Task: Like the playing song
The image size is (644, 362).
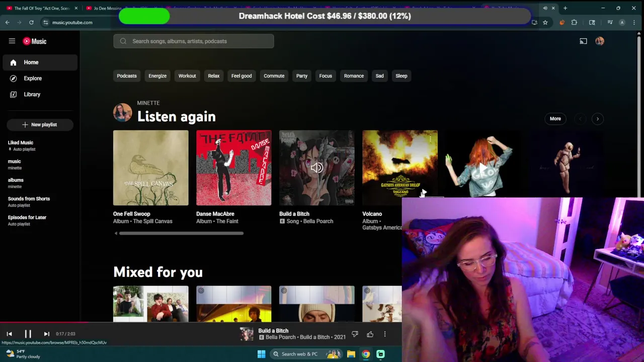Action: (x=370, y=334)
